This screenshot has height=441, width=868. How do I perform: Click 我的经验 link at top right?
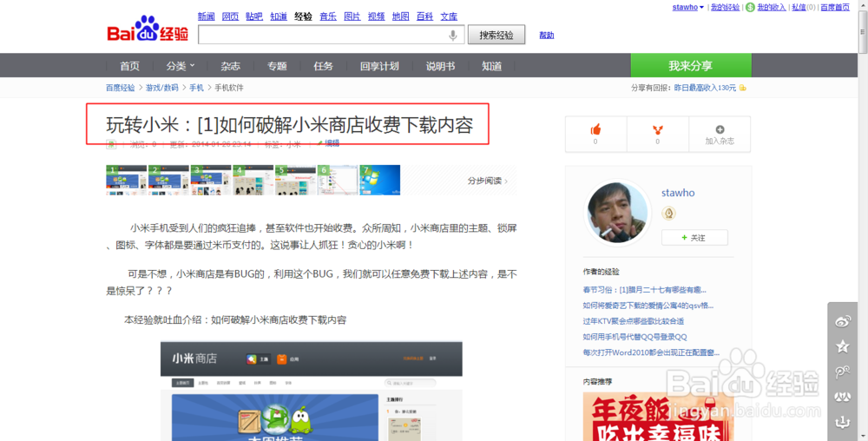click(725, 7)
